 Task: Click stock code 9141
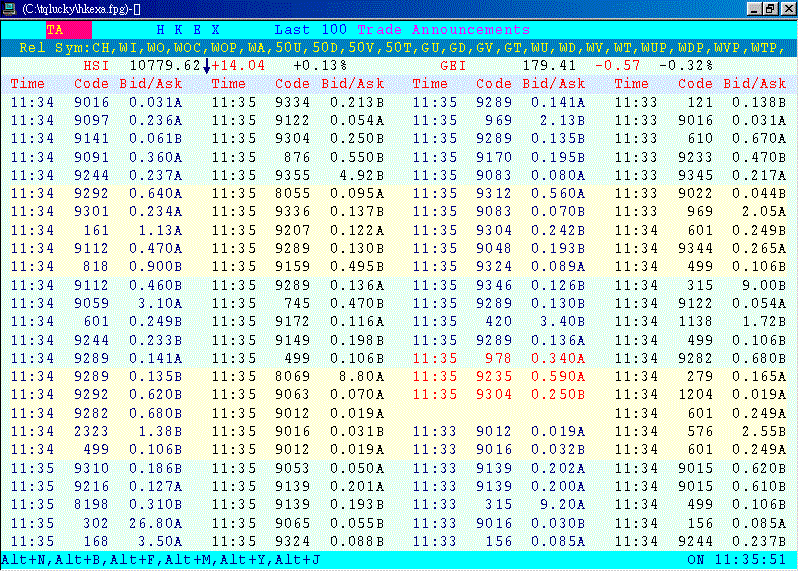click(92, 139)
